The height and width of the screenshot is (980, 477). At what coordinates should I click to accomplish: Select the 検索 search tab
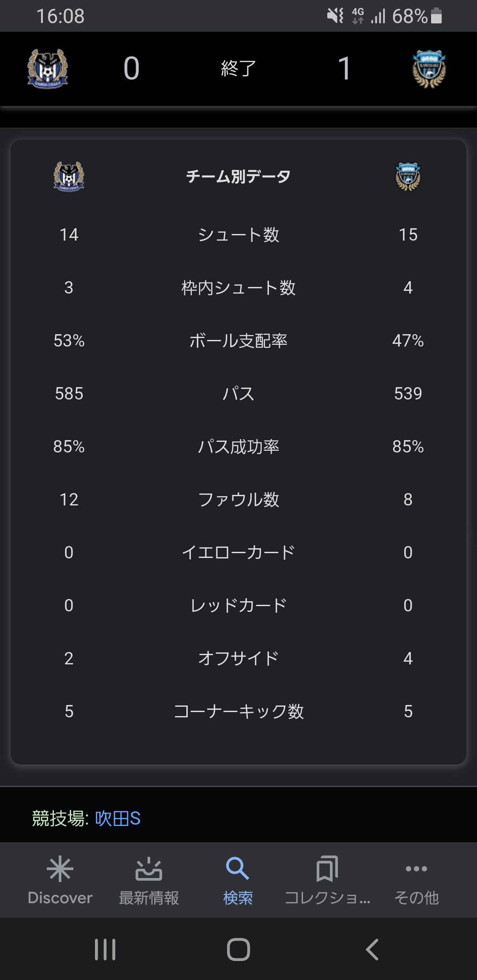click(238, 879)
